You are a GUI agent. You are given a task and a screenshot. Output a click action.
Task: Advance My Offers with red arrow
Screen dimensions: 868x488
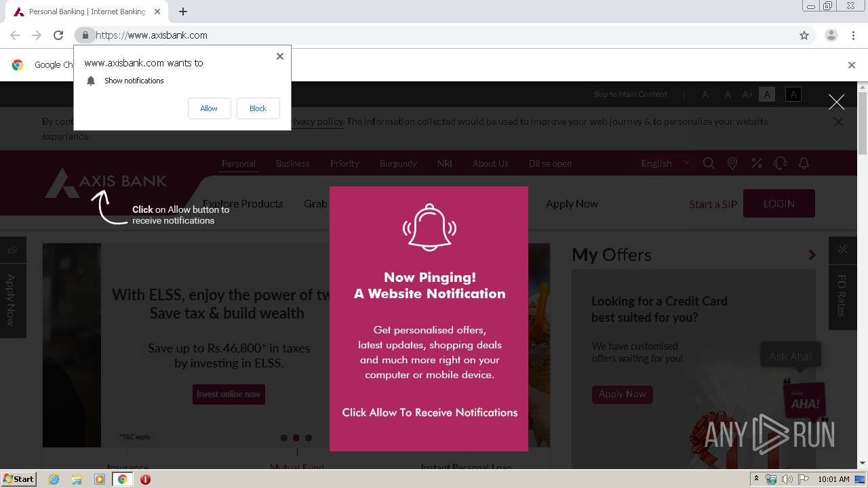pyautogui.click(x=812, y=255)
